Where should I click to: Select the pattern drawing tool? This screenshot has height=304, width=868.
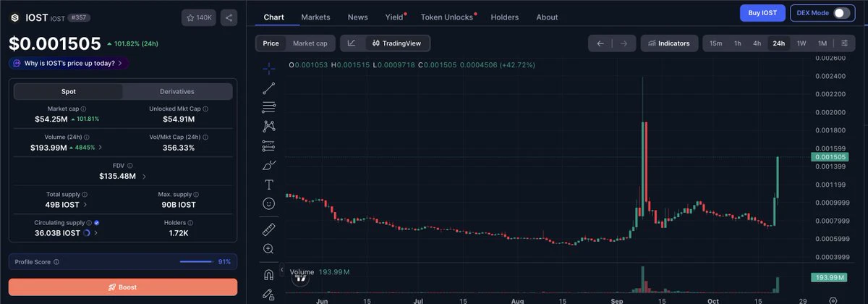(268, 126)
